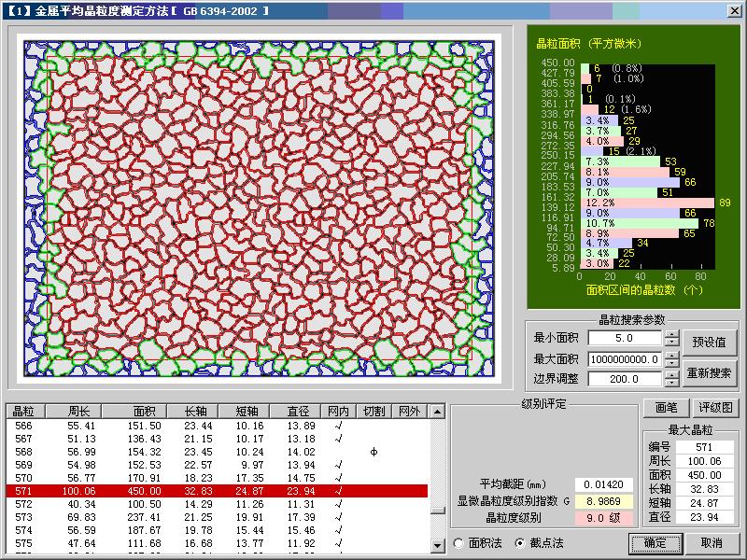Click down arrow of 边界调整 spinner
This screenshot has height=560, width=747.
click(x=671, y=384)
